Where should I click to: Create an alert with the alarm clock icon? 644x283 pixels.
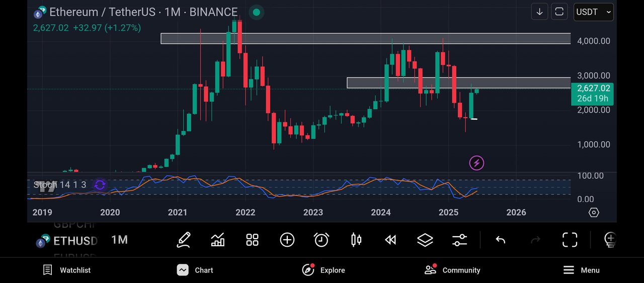[x=321, y=240]
